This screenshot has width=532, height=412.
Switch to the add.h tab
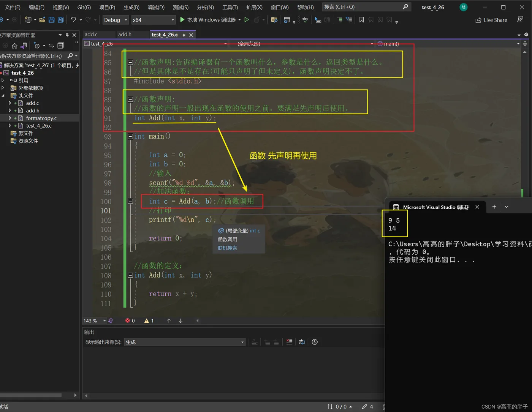pyautogui.click(x=125, y=34)
